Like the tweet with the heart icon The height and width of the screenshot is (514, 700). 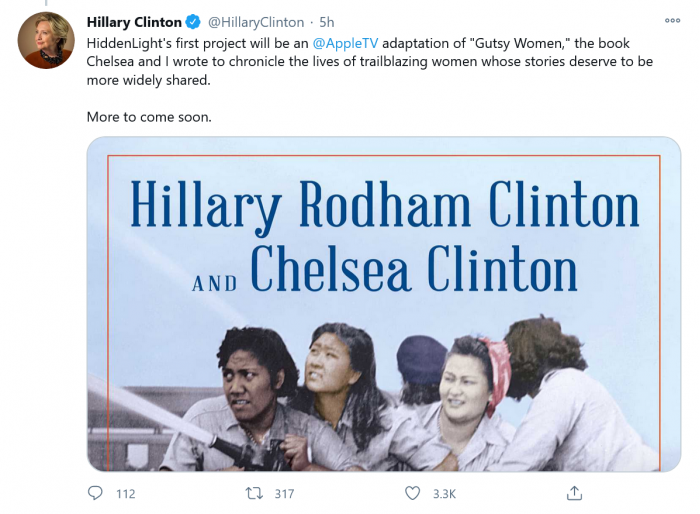tap(413, 493)
